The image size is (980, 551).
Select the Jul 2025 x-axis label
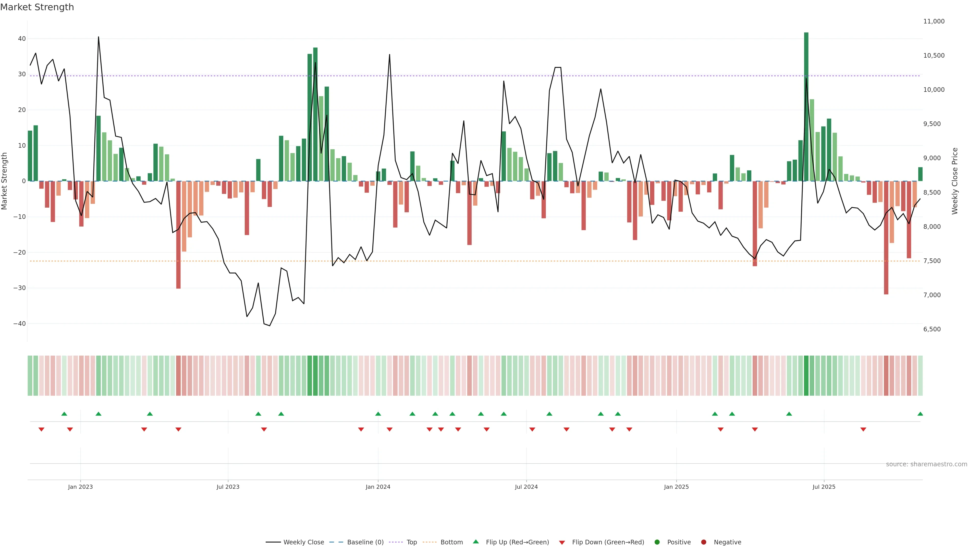[x=824, y=487]
